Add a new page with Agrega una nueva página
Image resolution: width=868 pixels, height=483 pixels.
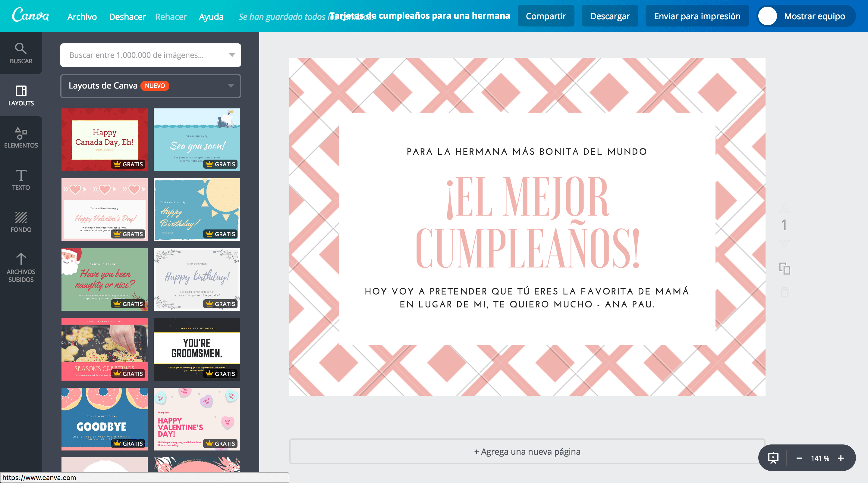coord(527,451)
